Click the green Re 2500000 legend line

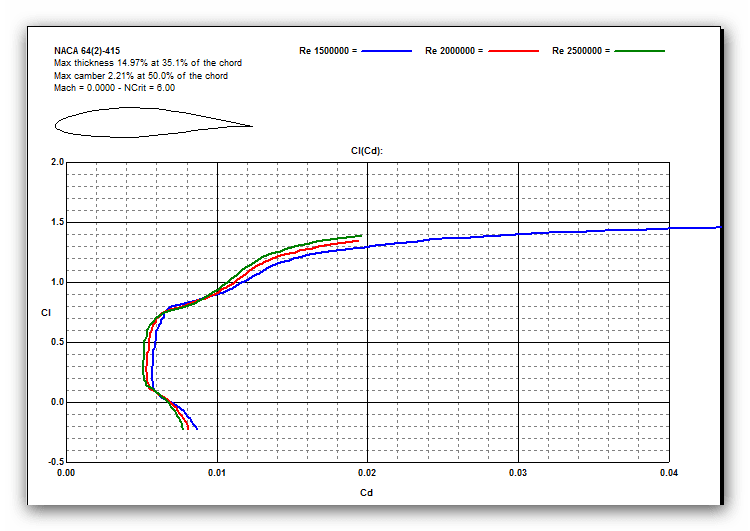(x=640, y=50)
